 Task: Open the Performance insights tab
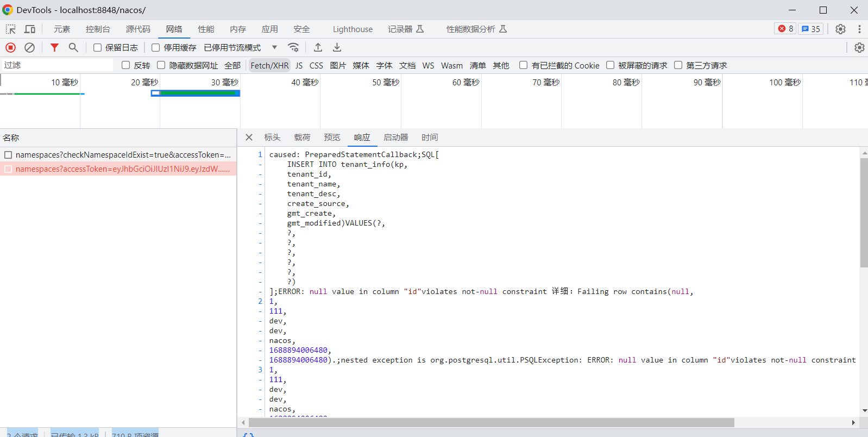point(476,29)
